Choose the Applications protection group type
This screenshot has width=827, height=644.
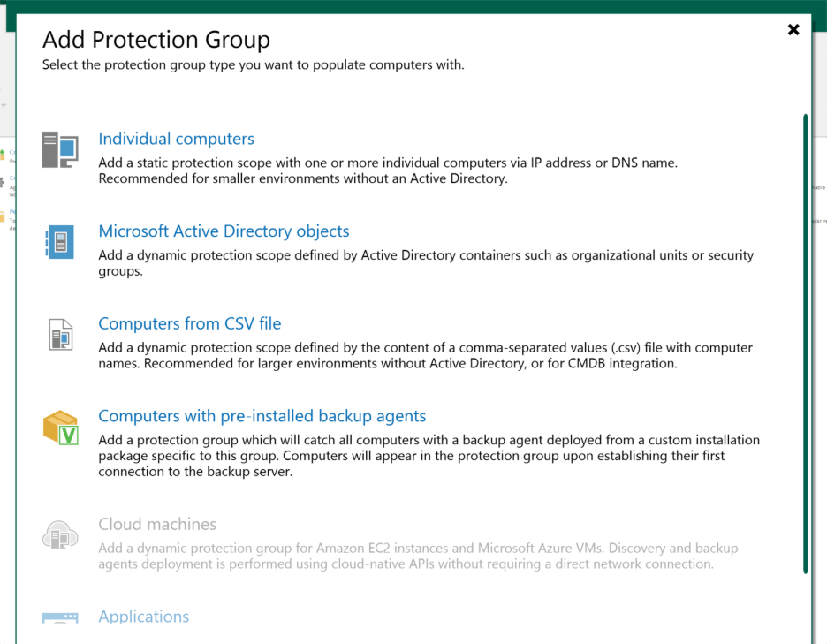pos(143,617)
